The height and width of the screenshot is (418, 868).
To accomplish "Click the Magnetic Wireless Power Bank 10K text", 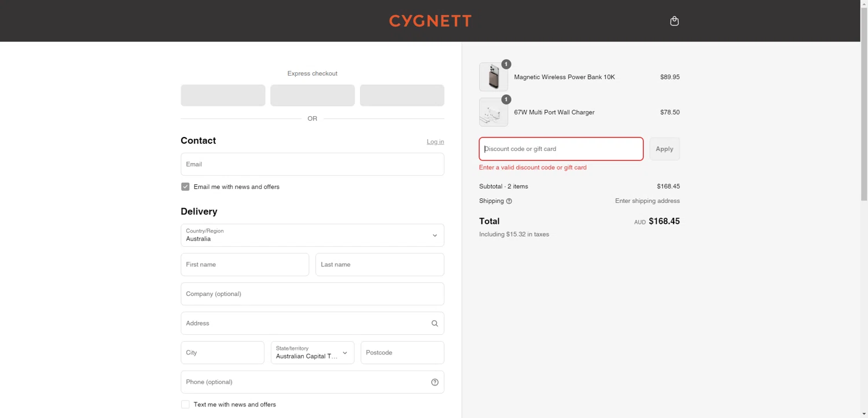I will click(564, 77).
